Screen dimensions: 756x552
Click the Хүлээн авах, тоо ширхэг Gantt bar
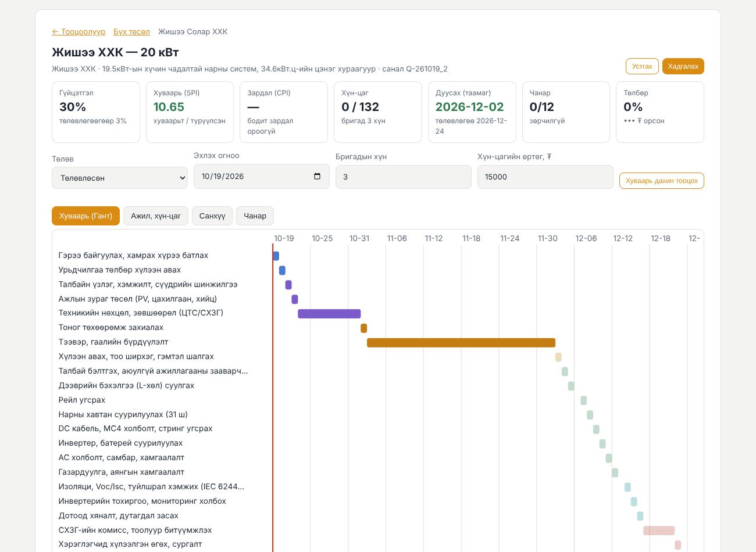558,357
